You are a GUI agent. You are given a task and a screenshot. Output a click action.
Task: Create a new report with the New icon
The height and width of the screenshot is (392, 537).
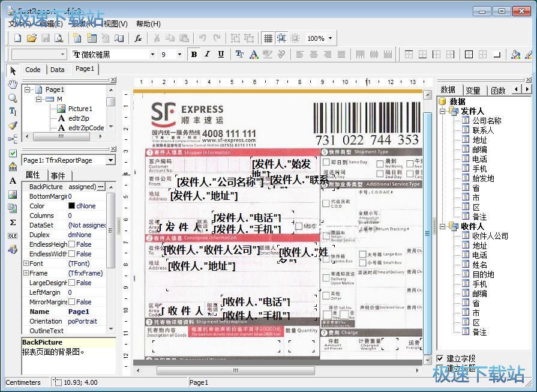17,38
